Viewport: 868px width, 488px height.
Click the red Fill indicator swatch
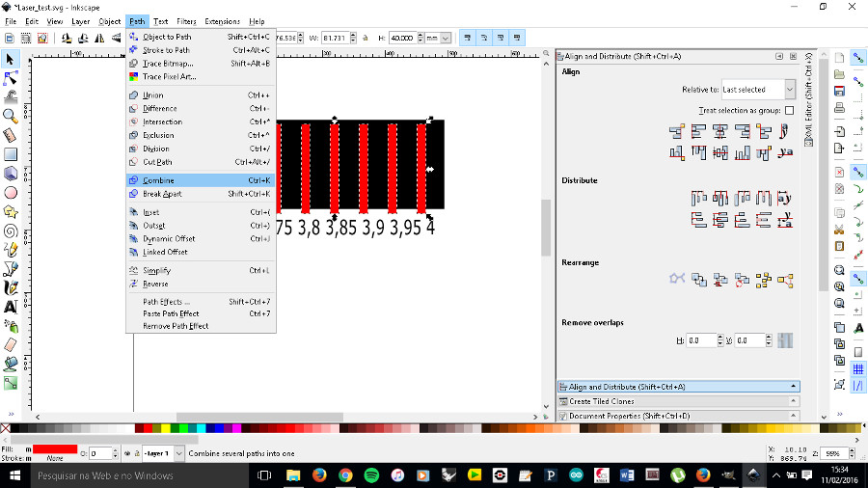click(x=55, y=449)
